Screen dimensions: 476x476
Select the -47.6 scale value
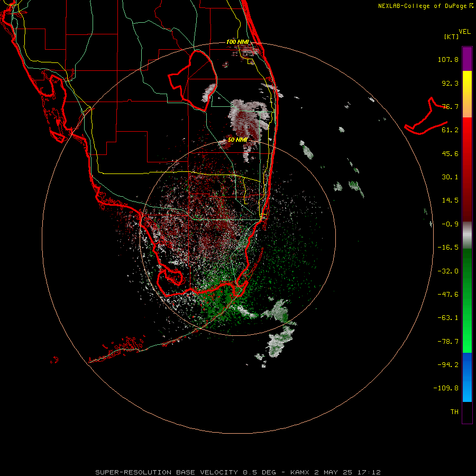[448, 295]
